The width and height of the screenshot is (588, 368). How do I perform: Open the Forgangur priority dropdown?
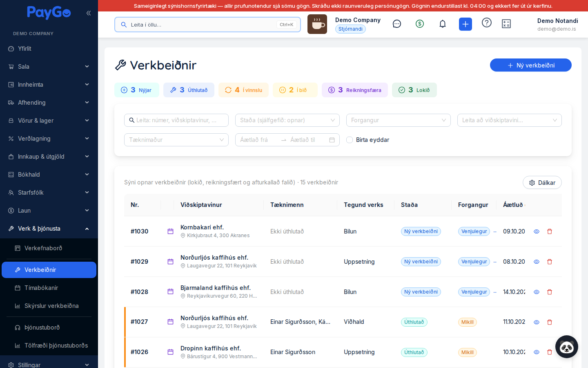pyautogui.click(x=399, y=120)
